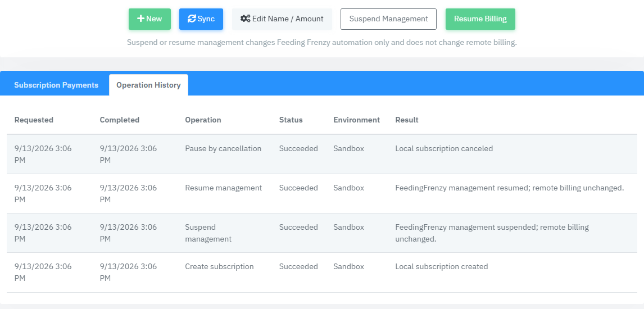Viewport: 644px width, 309px height.
Task: Select the 'Resume management' operation cell
Action: (224, 188)
